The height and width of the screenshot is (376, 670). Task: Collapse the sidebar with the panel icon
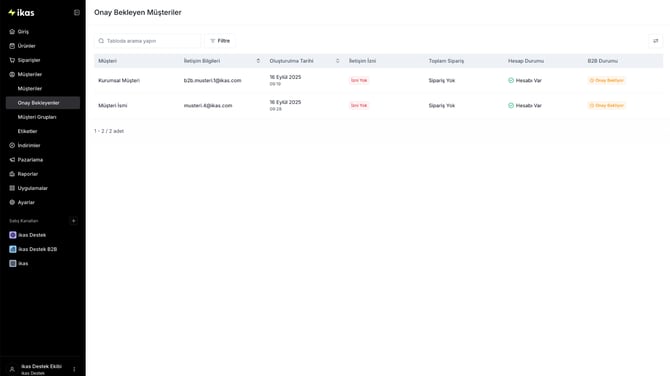[77, 13]
